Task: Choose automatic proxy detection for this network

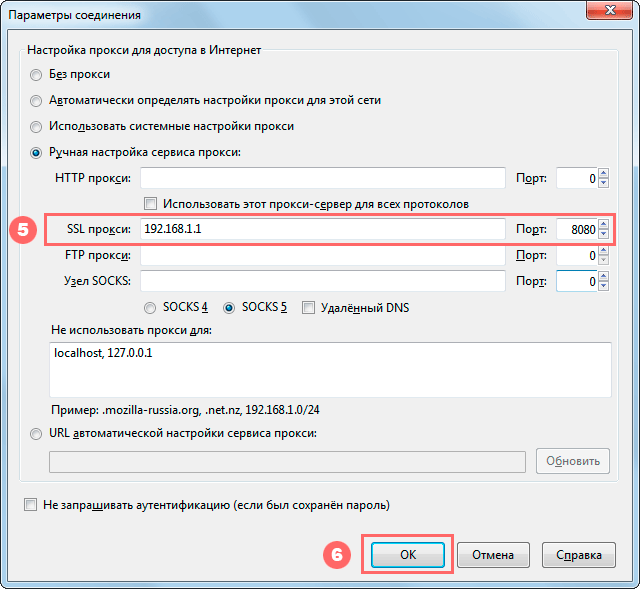Action: tap(37, 101)
